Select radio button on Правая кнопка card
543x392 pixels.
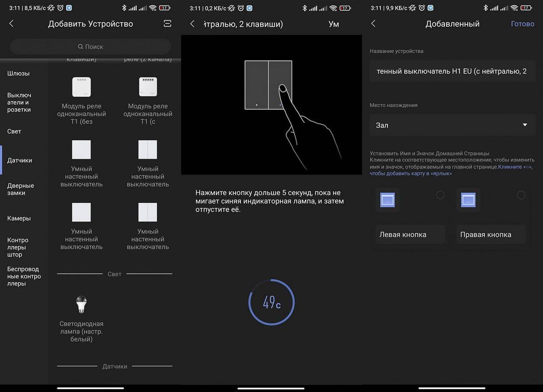521,195
